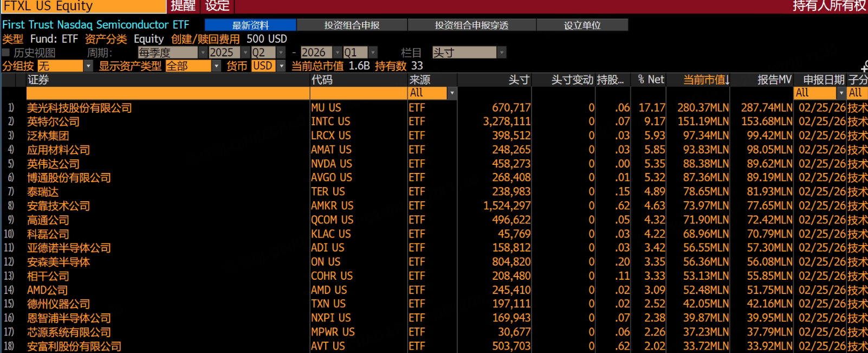868x353 pixels.
Task: Open the 投资组合申报穿透 tab
Action: coord(472,25)
